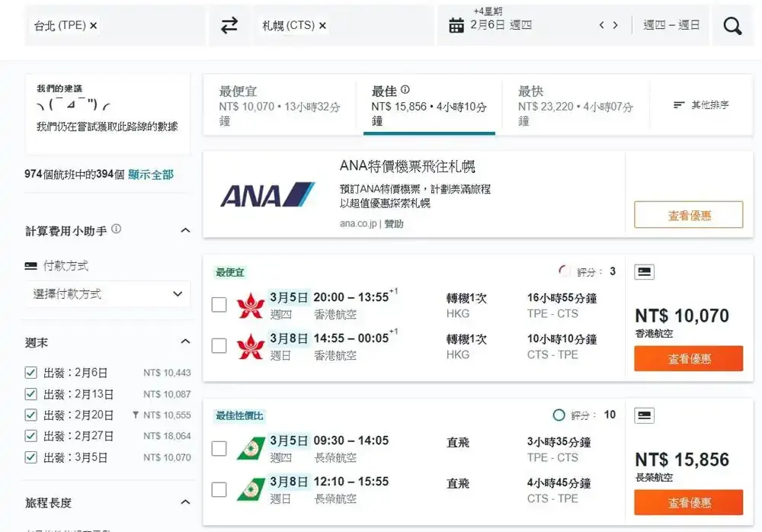The height and width of the screenshot is (532, 762).
Task: Click 3小時35分鐘 duration text
Action: (x=559, y=442)
